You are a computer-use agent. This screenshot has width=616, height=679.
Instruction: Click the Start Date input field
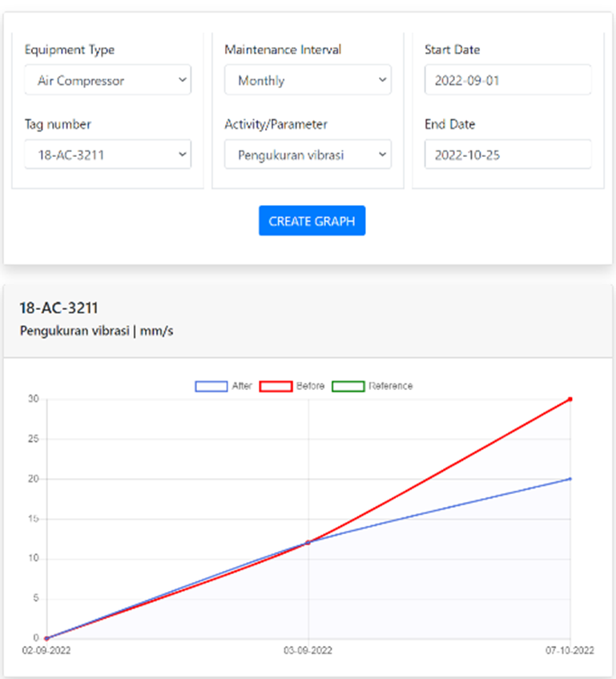507,80
